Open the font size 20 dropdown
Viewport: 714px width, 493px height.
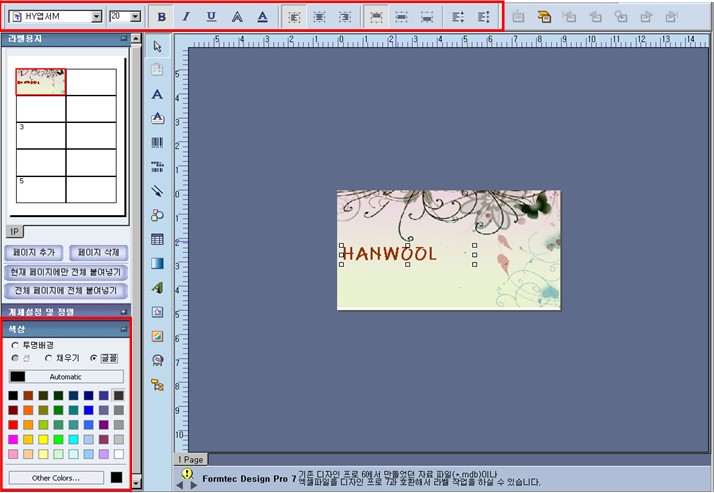coord(136,17)
